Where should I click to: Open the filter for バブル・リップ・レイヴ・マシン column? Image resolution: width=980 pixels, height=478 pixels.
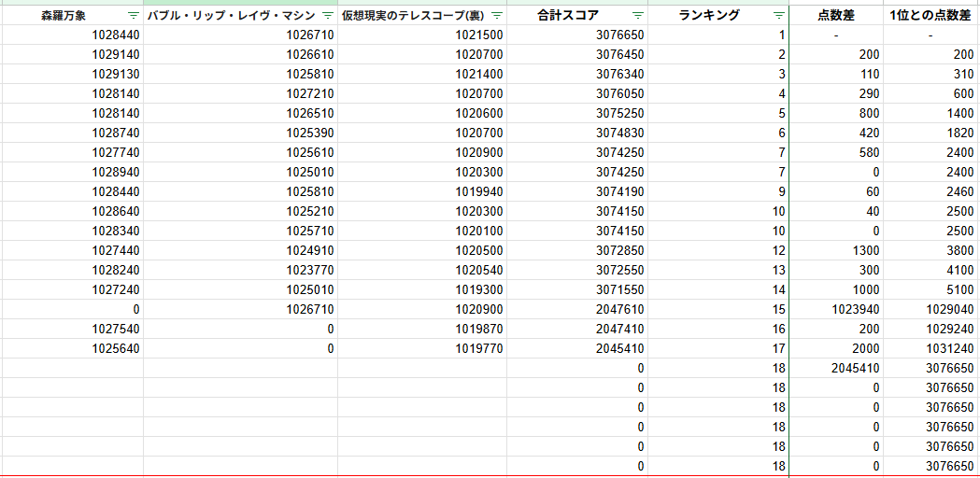328,15
